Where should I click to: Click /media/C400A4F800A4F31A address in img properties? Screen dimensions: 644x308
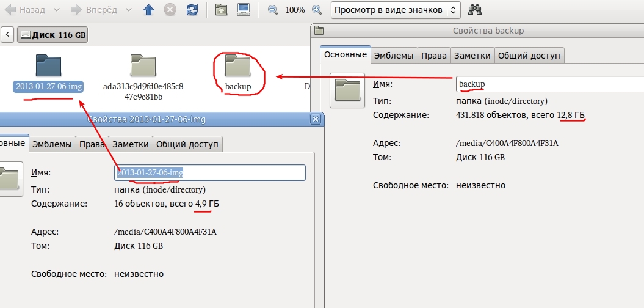165,232
